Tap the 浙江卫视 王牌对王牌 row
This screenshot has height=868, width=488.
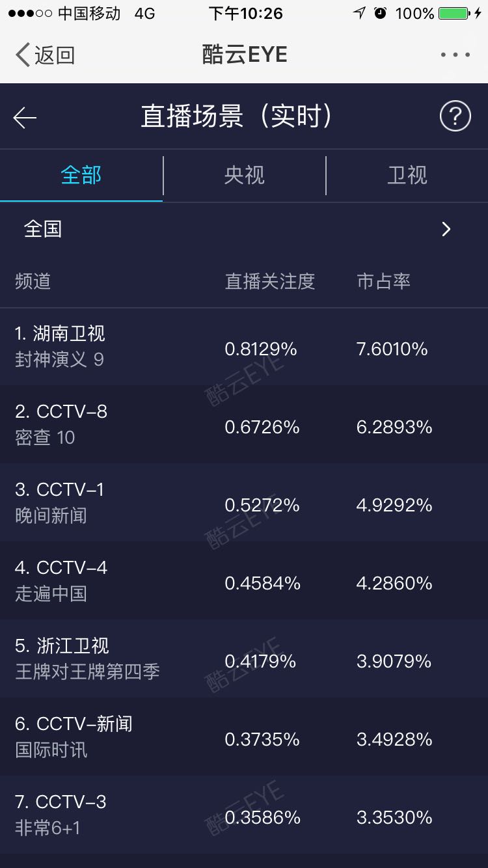click(244, 659)
